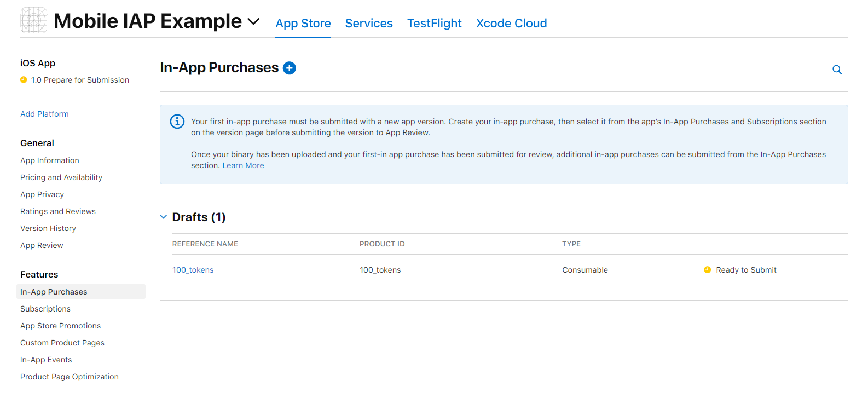Go to App Store Promotions
The width and height of the screenshot is (868, 398).
61,326
